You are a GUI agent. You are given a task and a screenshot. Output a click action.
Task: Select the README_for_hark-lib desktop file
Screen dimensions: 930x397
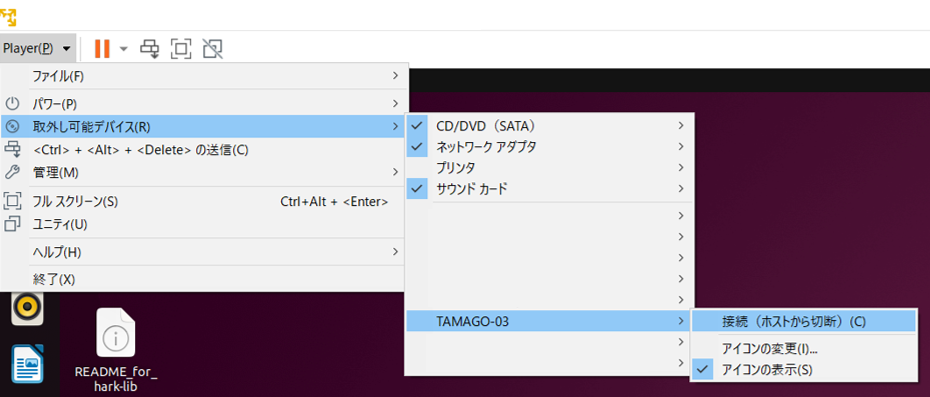click(116, 350)
